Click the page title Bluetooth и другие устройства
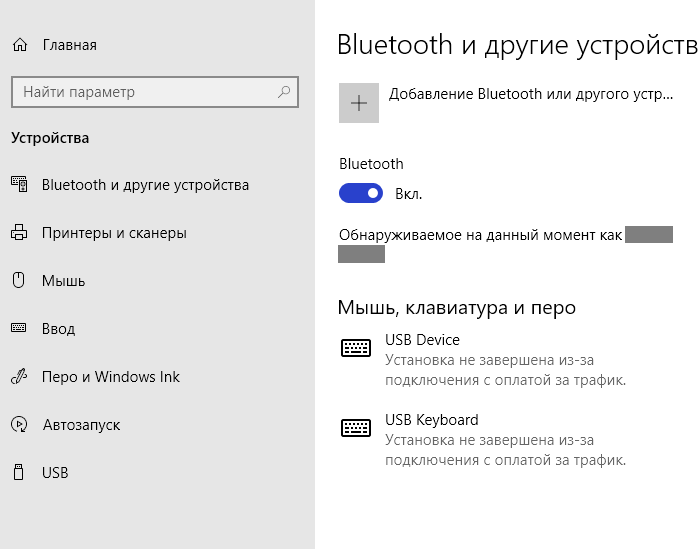This screenshot has width=700, height=549. coord(518,45)
